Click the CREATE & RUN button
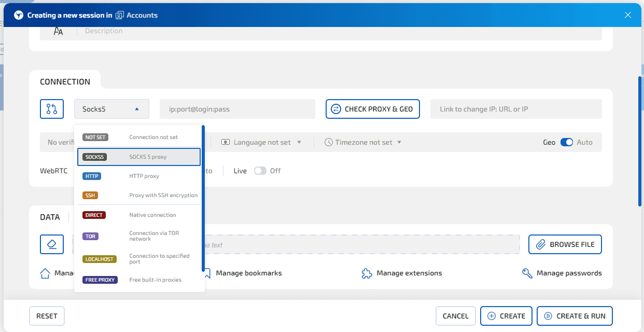This screenshot has height=332, width=644. [x=575, y=315]
